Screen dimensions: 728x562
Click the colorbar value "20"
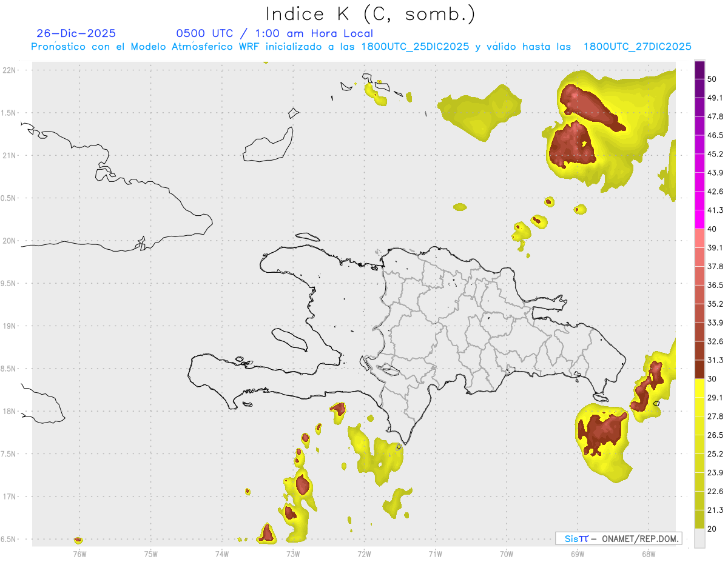pos(713,529)
